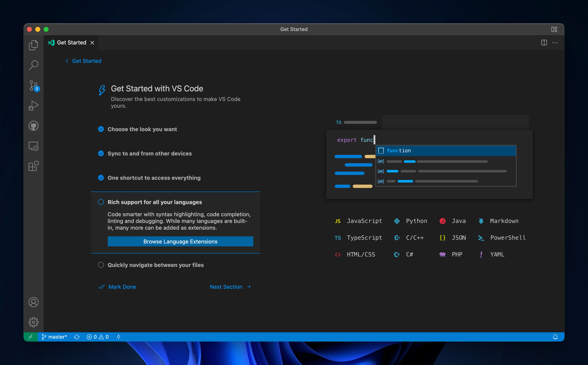588x365 pixels.
Task: Click the green remote window indicator
Action: tap(31, 337)
